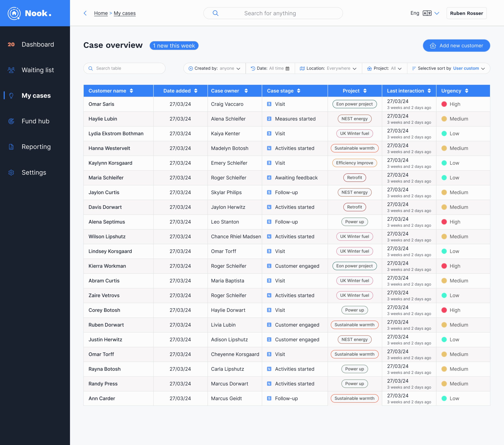Open Settings from sidebar
Viewport: 504px width, 445px height.
(x=34, y=172)
